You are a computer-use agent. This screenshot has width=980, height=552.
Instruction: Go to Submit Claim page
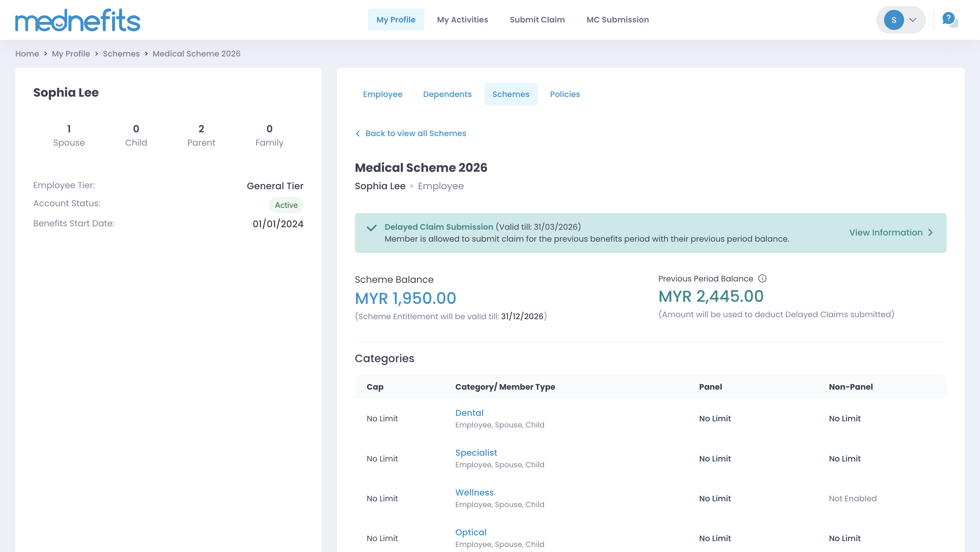pyautogui.click(x=537, y=20)
